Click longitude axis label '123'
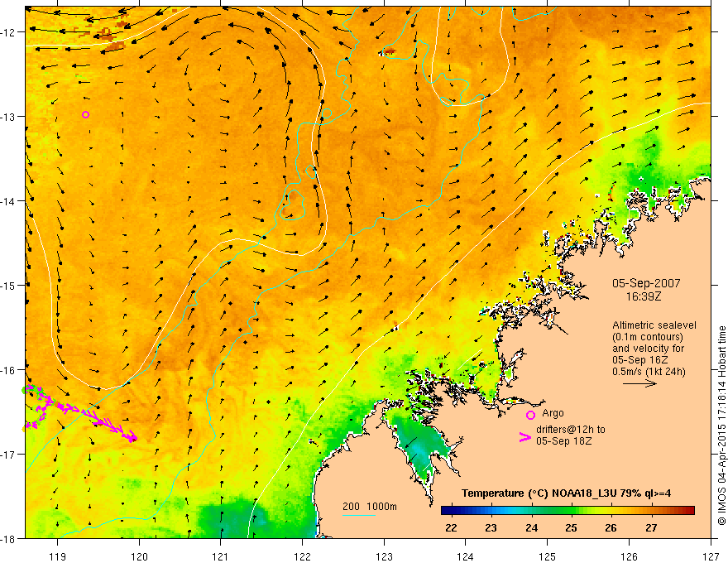 click(x=384, y=557)
